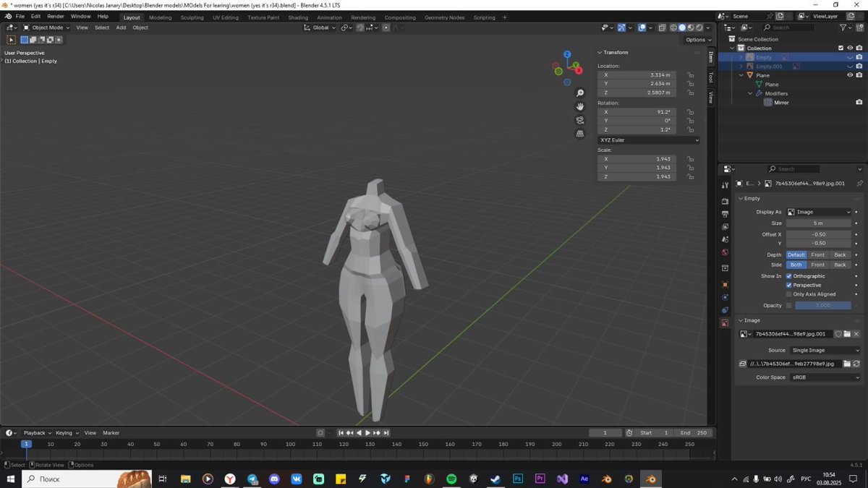This screenshot has width=868, height=488.
Task: Lock the Location X transform
Action: point(691,74)
